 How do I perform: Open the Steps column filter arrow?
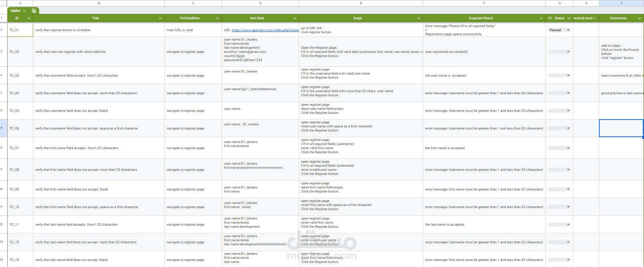pos(419,18)
